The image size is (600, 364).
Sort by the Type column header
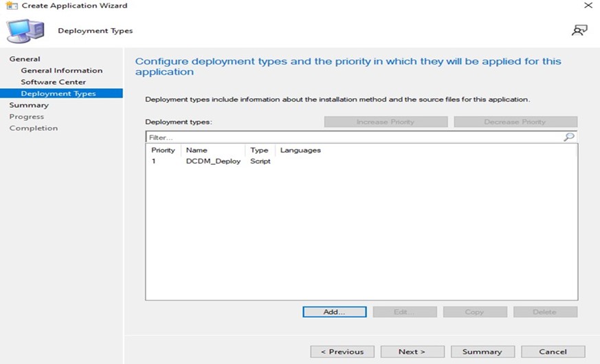tap(259, 150)
